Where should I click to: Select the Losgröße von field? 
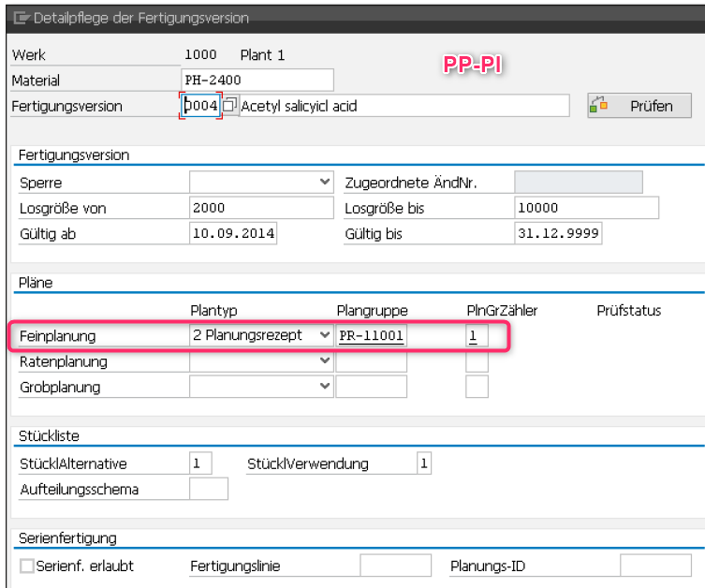(x=260, y=208)
